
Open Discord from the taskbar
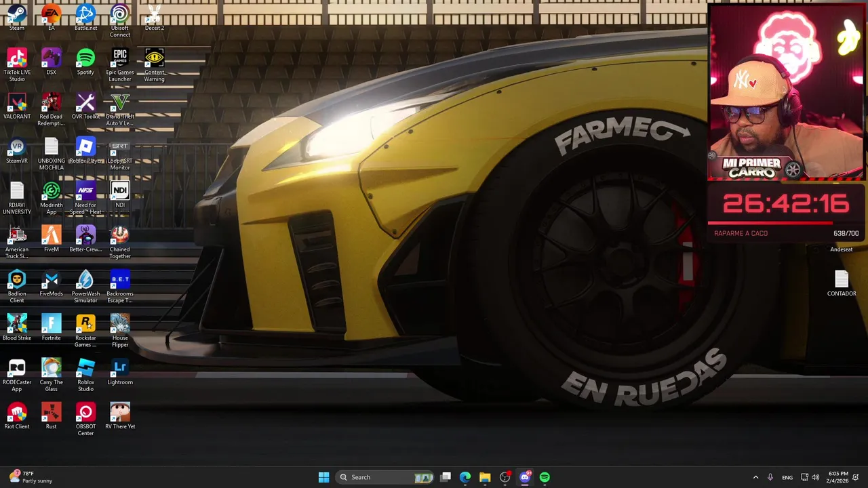tap(525, 477)
